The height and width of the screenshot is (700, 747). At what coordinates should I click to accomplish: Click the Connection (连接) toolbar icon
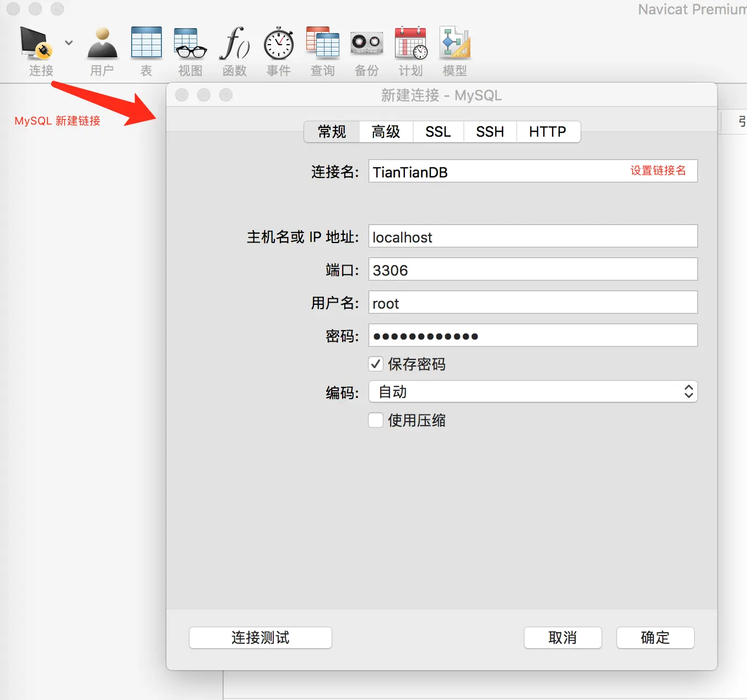point(36,43)
